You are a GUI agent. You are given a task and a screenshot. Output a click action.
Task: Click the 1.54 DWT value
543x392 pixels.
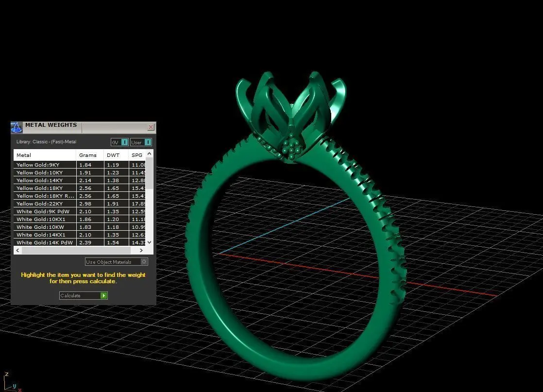(113, 242)
